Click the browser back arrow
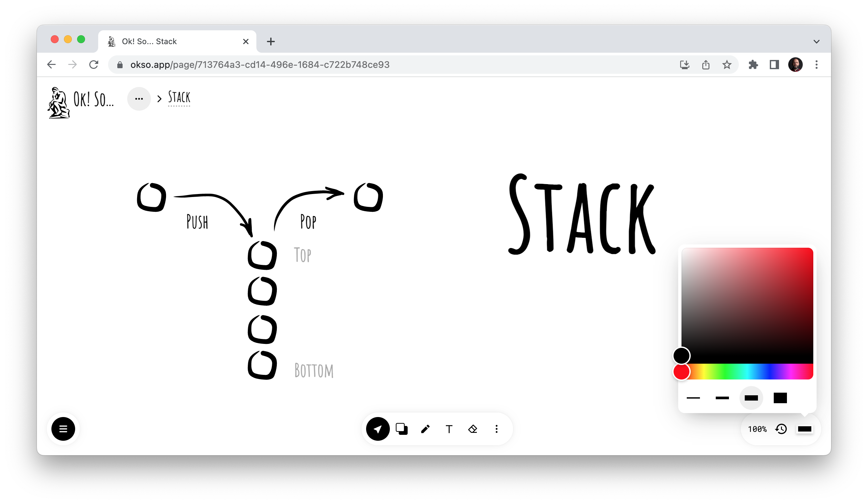This screenshot has height=504, width=868. point(51,64)
